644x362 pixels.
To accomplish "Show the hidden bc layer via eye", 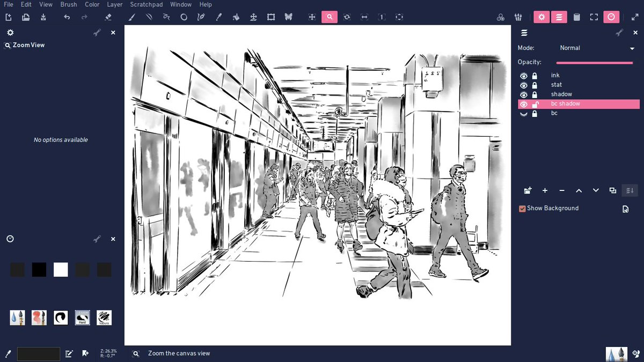I will [524, 114].
